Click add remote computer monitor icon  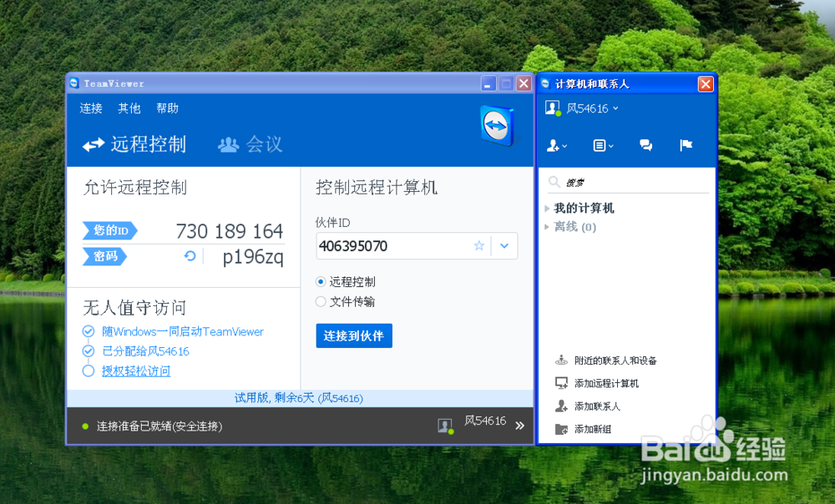561,383
